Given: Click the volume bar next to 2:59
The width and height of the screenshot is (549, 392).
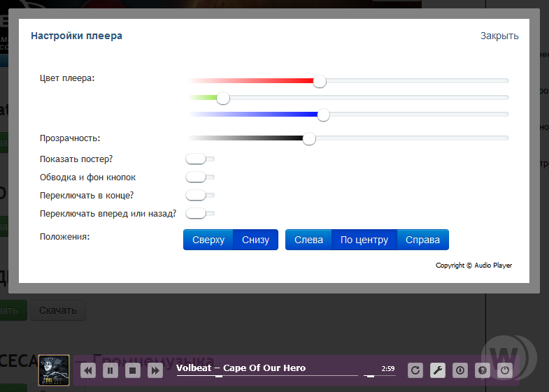Looking at the screenshot, I should [380, 376].
